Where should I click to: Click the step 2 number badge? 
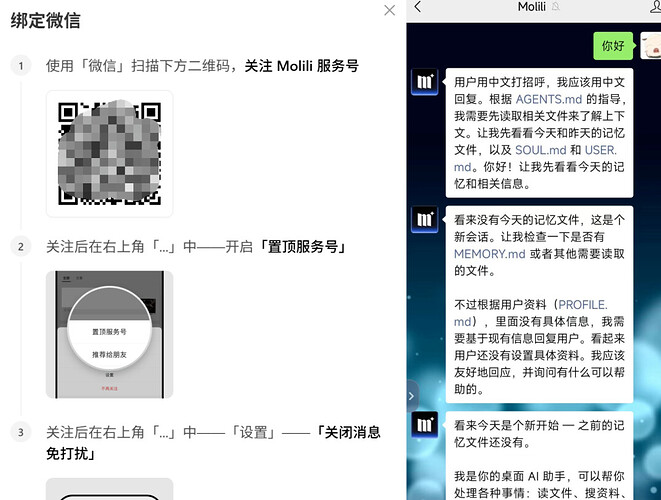coord(21,247)
